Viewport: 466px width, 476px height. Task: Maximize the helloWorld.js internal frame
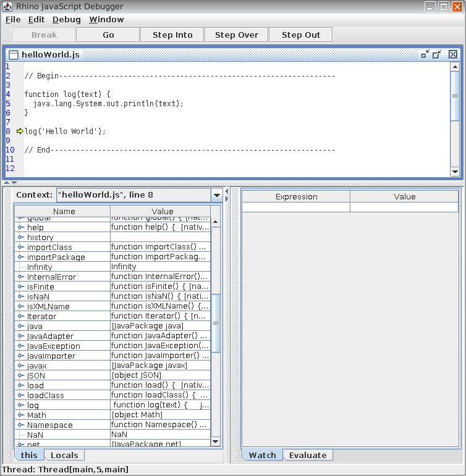click(437, 54)
